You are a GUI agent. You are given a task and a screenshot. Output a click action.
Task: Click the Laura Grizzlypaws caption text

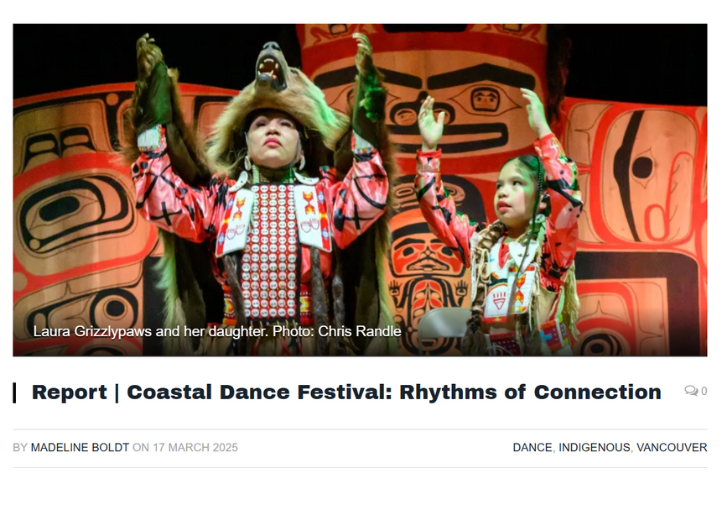pyautogui.click(x=150, y=331)
